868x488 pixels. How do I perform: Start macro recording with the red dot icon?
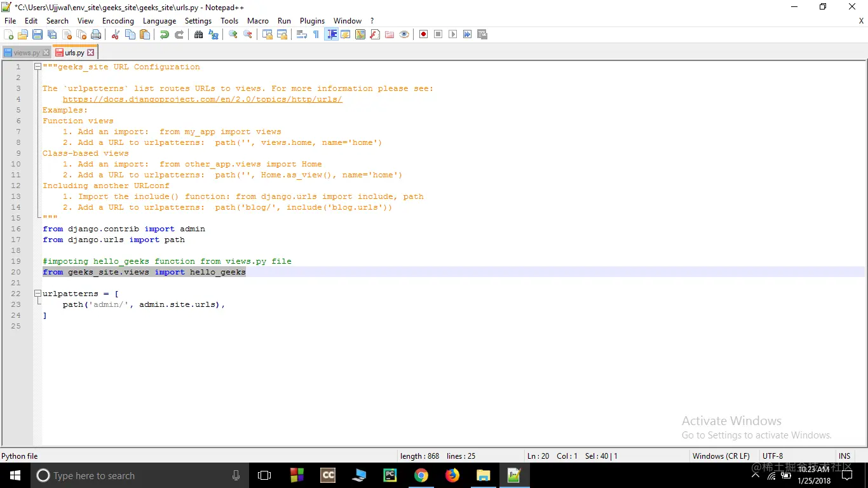(x=423, y=34)
